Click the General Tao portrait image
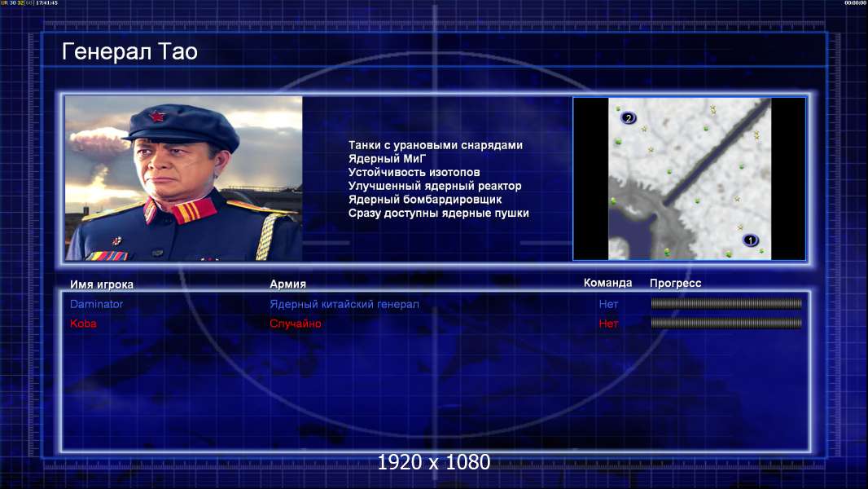Viewport: 868px width, 489px height. [x=184, y=178]
